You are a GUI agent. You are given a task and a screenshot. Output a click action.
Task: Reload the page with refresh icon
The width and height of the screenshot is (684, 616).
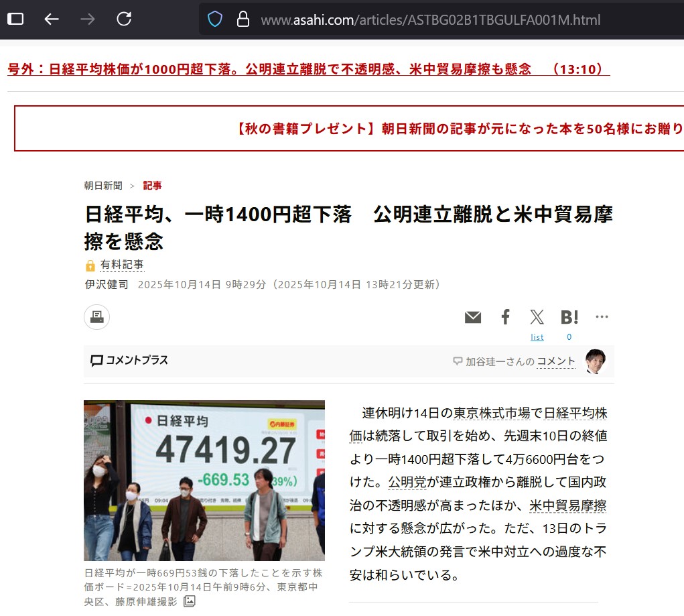tap(124, 19)
